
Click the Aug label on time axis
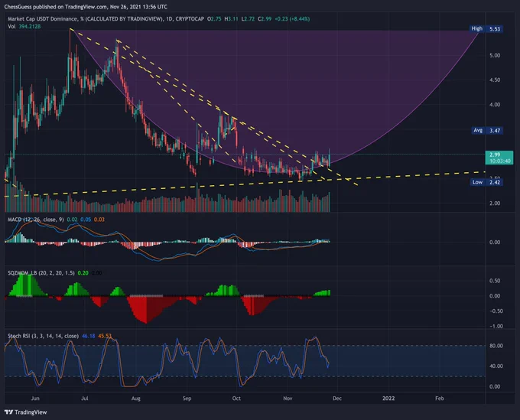(x=135, y=398)
